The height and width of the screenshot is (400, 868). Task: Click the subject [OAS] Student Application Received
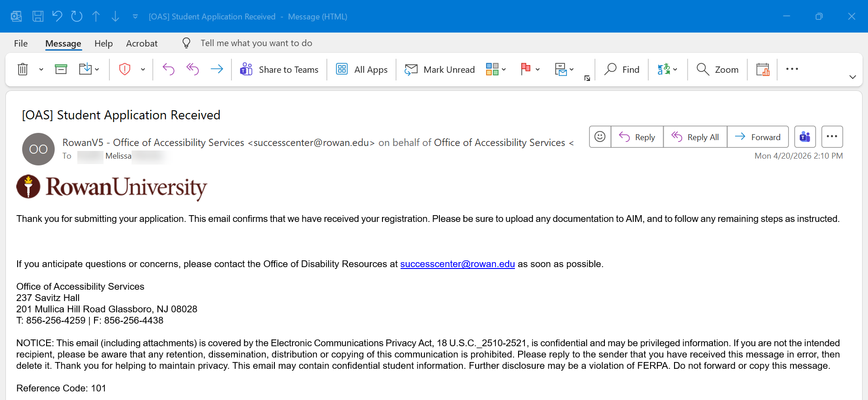pyautogui.click(x=121, y=115)
